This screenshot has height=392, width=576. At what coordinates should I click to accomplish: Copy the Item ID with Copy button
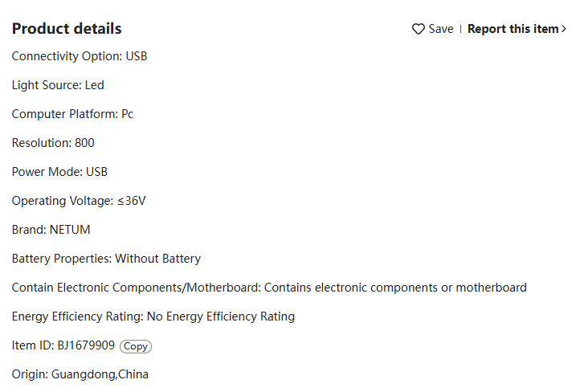136,346
